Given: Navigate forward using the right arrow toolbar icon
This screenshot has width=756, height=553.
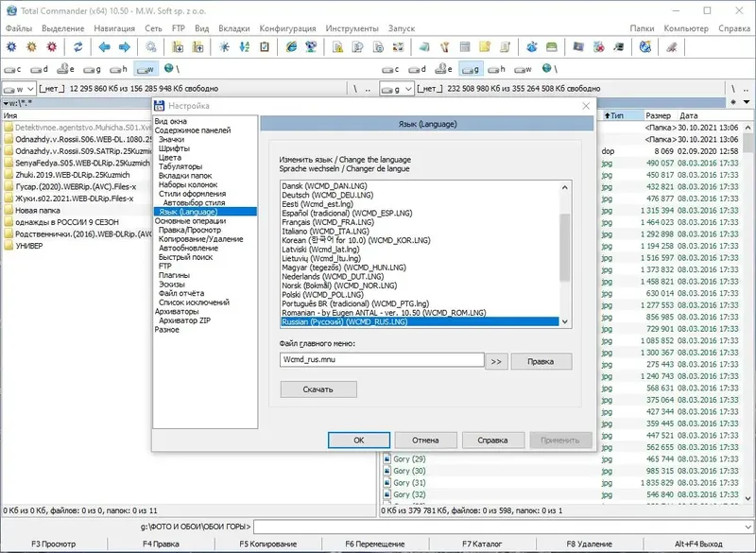Looking at the screenshot, I should (x=124, y=46).
